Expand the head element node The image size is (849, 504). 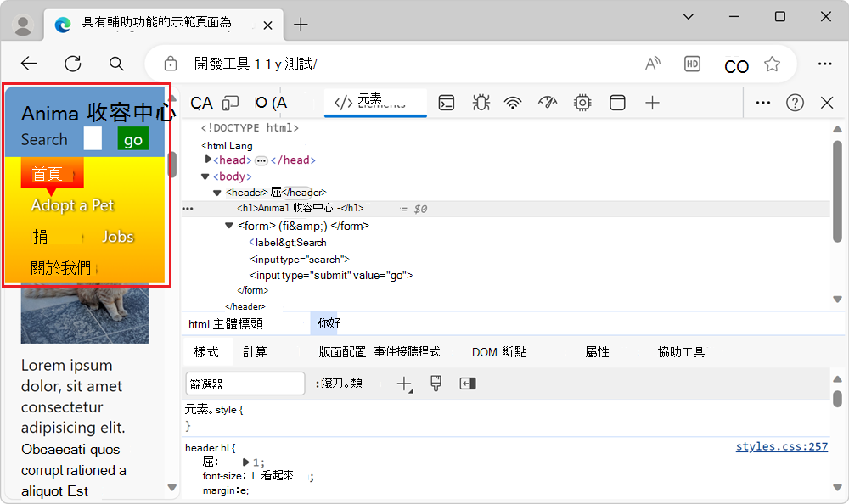tap(208, 160)
